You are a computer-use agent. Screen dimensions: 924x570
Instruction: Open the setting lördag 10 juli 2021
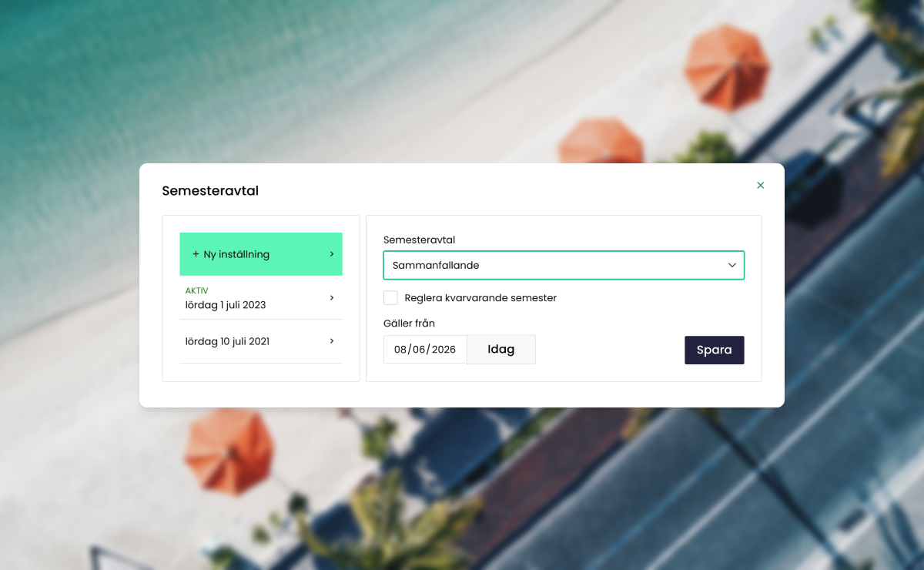pyautogui.click(x=261, y=341)
